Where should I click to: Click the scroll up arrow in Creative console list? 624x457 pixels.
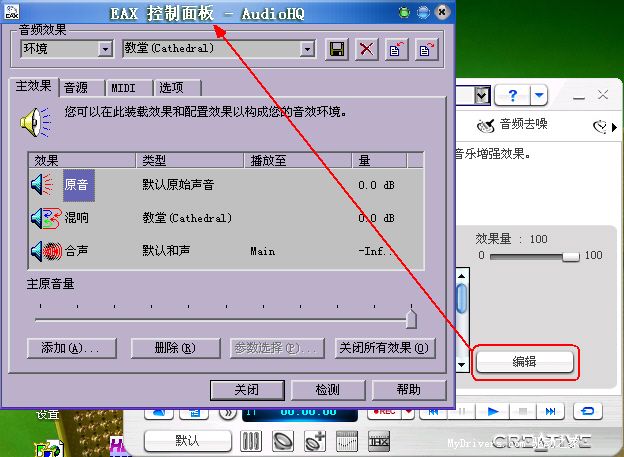462,275
